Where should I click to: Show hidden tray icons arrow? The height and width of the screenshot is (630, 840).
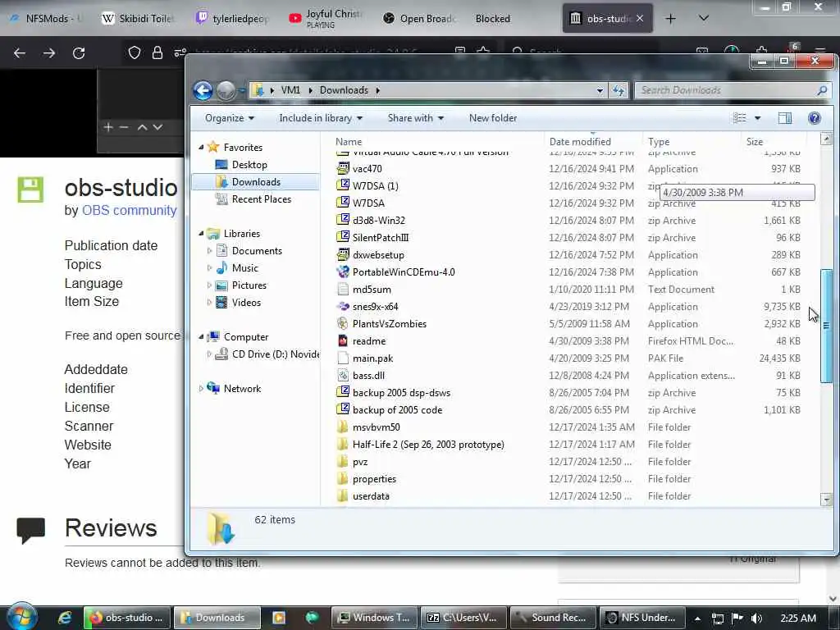pyautogui.click(x=697, y=619)
